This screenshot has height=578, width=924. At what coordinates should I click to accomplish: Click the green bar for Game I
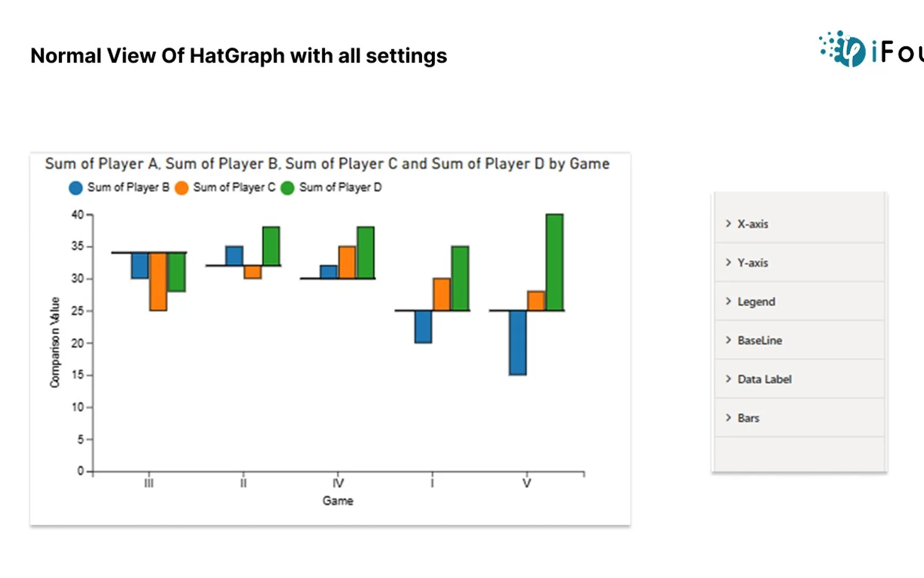460,279
